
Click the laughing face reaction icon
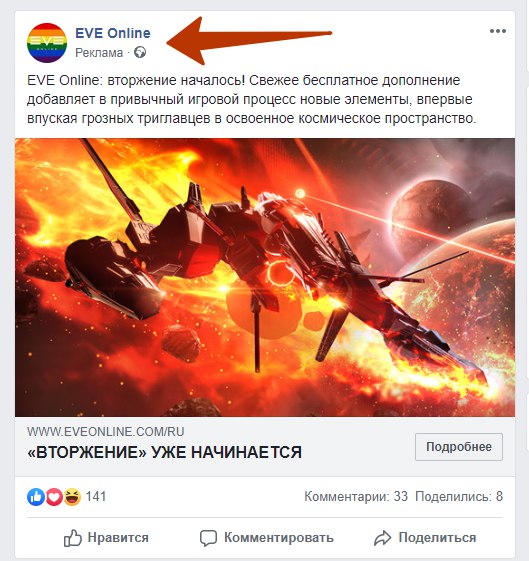[x=72, y=497]
